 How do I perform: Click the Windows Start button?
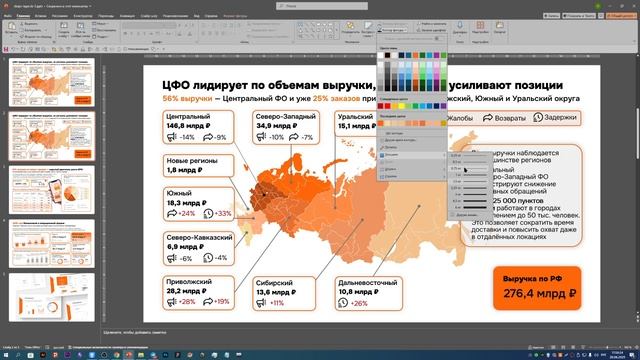(x=6, y=355)
